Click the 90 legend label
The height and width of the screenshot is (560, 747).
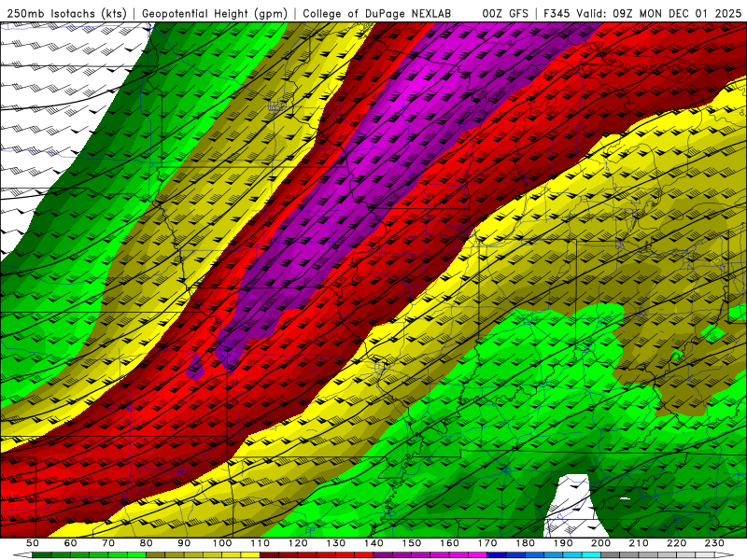184,543
